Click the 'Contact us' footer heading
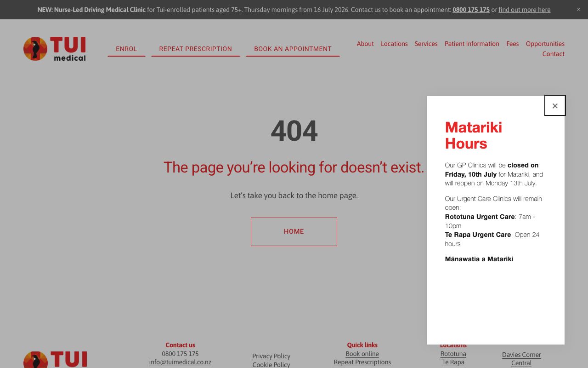 pos(180,345)
